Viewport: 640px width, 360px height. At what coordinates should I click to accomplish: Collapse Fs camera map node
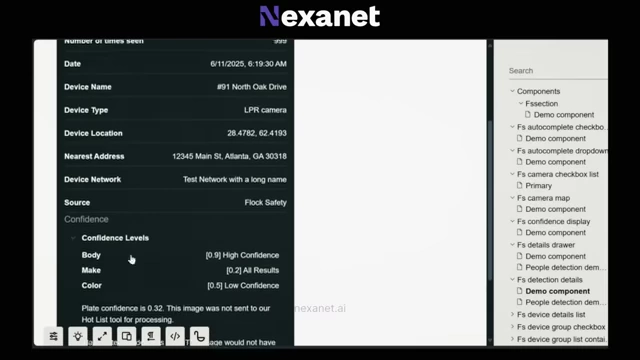coord(512,198)
